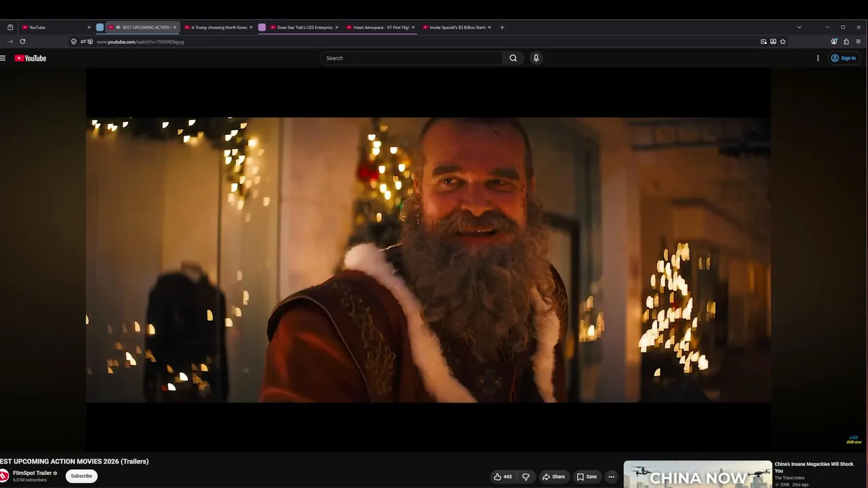Close the Heart Aerospace tab
Image resolution: width=868 pixels, height=488 pixels.
(412, 27)
